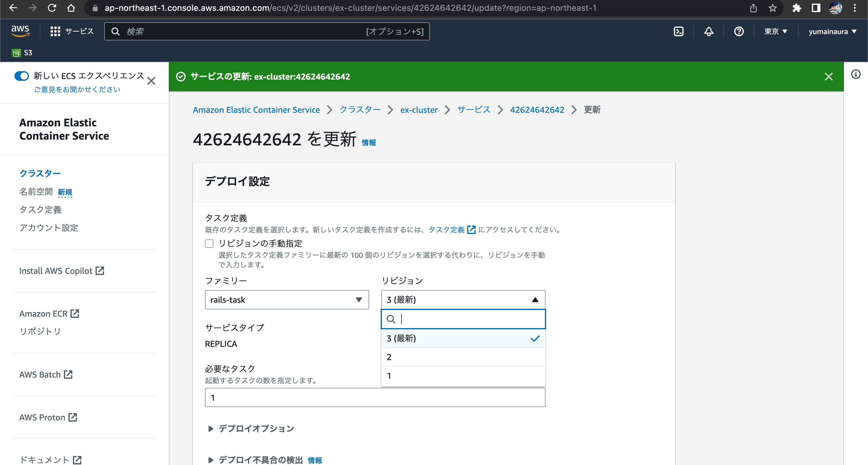Open アカウント設定 in the sidebar
The height and width of the screenshot is (465, 868).
click(49, 228)
